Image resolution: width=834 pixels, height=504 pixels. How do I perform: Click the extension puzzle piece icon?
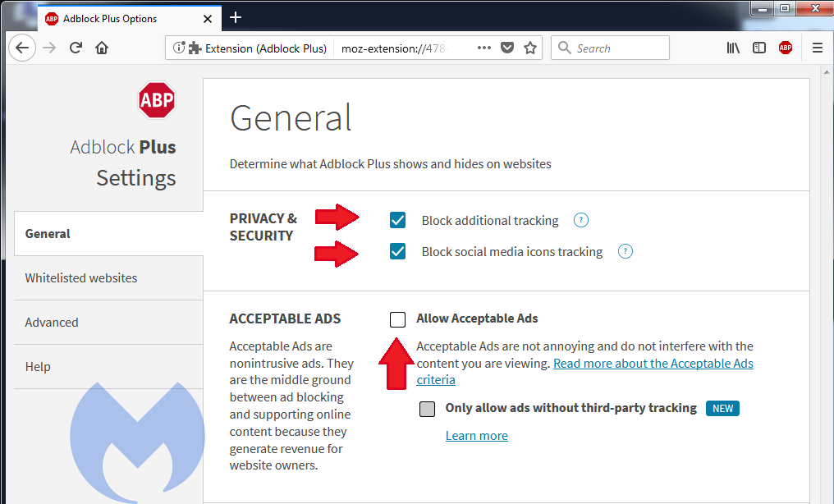click(x=195, y=48)
